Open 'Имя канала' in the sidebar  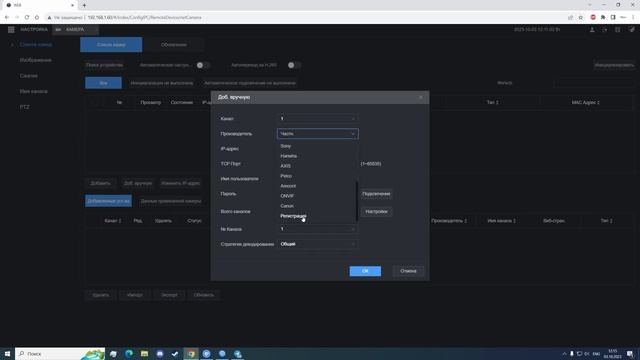pyautogui.click(x=33, y=91)
